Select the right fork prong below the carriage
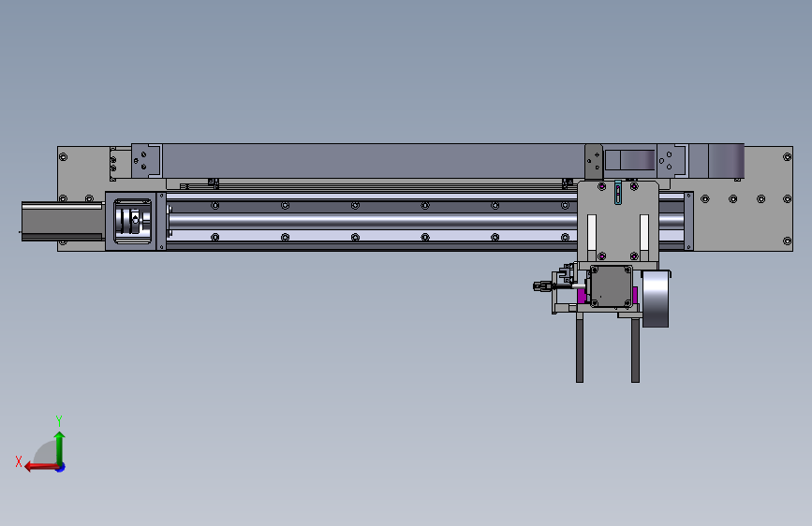This screenshot has width=812, height=526. (x=635, y=350)
